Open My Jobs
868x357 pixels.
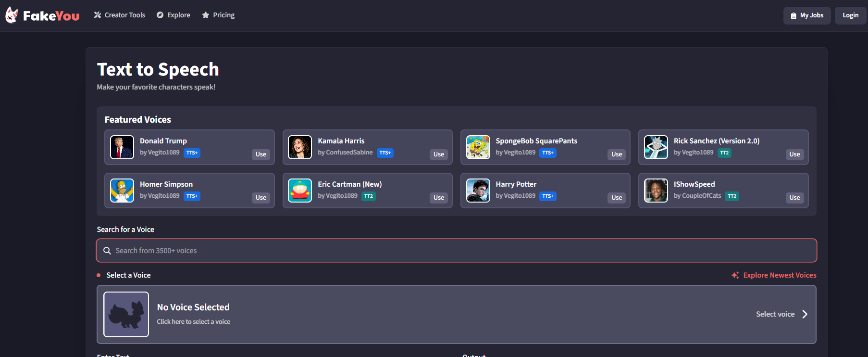click(x=807, y=15)
